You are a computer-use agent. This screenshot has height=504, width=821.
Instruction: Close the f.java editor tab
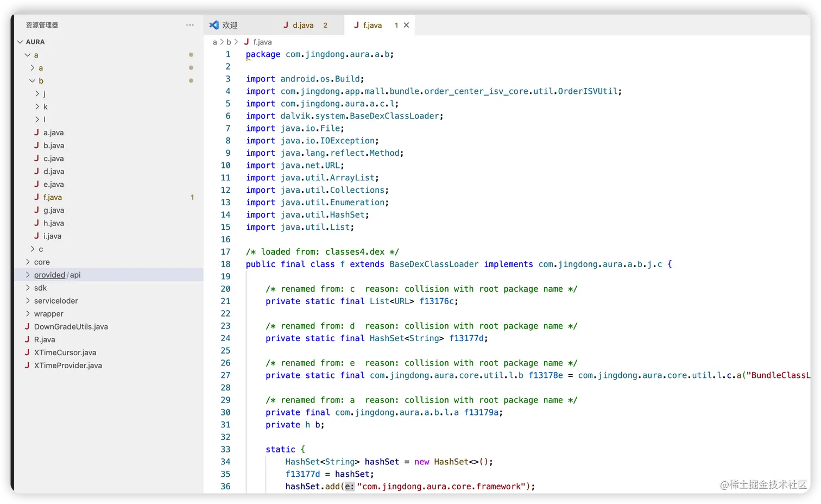tap(406, 25)
